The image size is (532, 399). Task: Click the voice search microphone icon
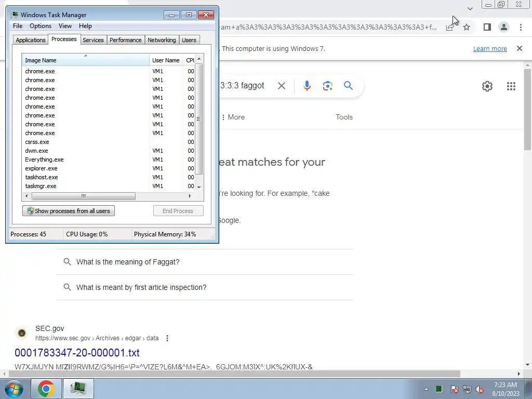click(307, 86)
